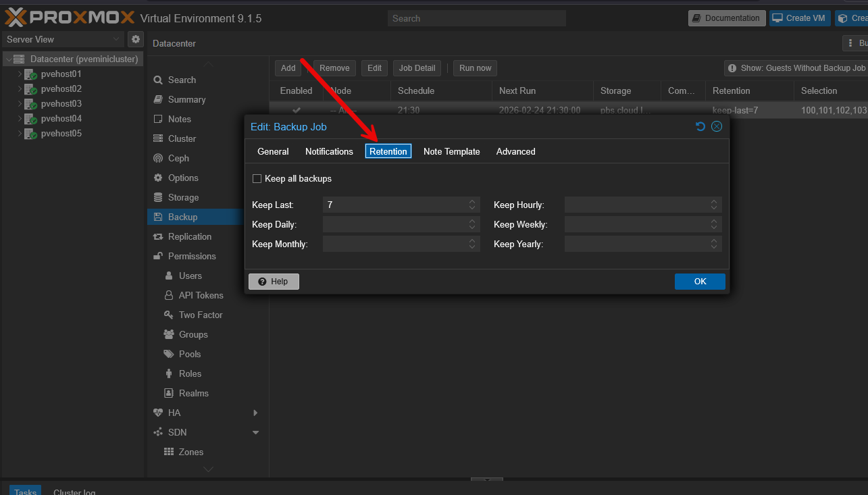
Task: Open the Zones grid icon
Action: point(168,452)
